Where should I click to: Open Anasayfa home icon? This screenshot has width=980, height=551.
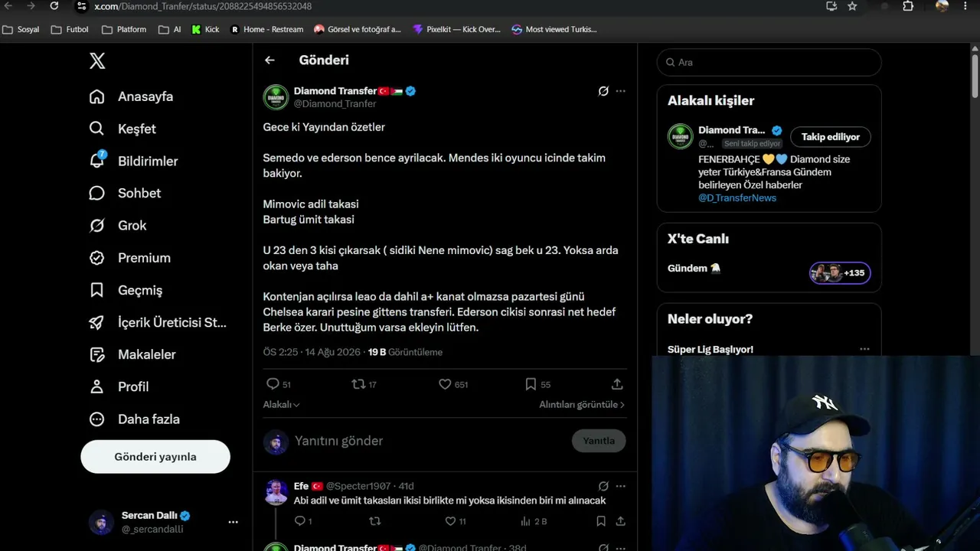point(96,96)
